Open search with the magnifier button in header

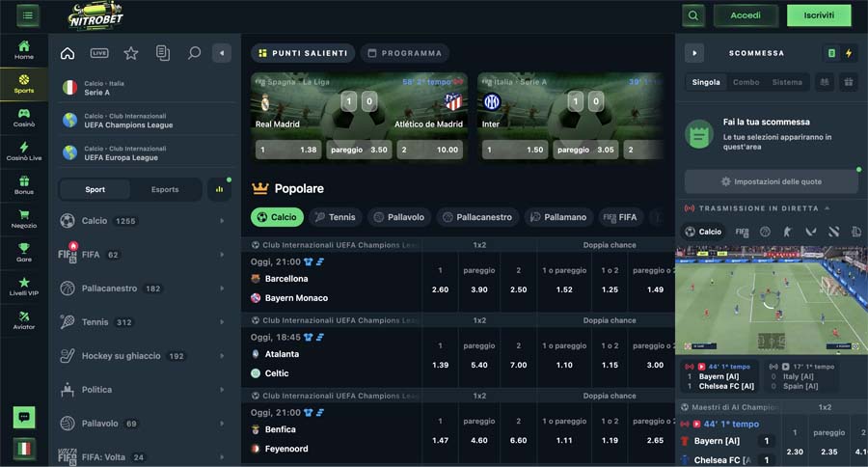(693, 15)
